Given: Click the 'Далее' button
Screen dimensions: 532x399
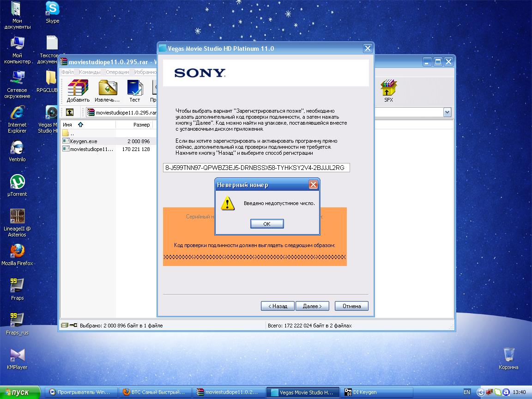Looking at the screenshot, I should click(x=312, y=306).
